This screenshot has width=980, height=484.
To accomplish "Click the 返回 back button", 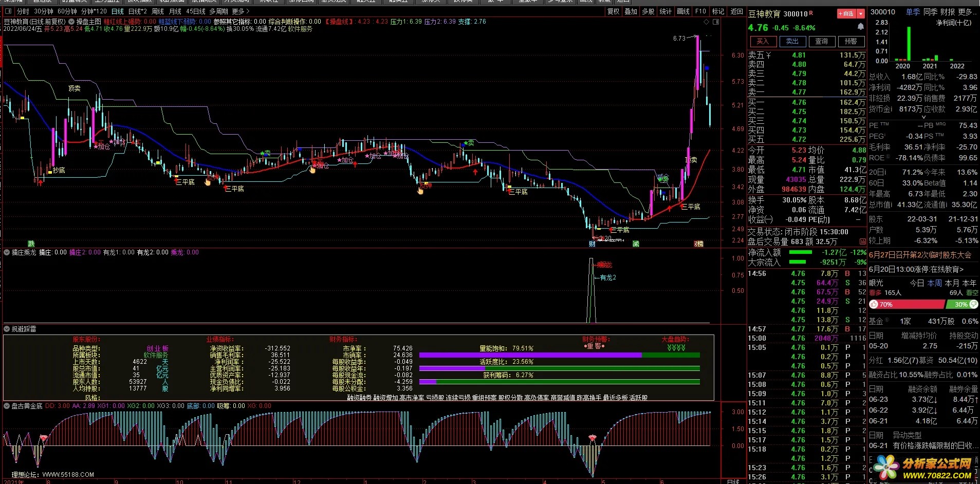I will (x=737, y=11).
